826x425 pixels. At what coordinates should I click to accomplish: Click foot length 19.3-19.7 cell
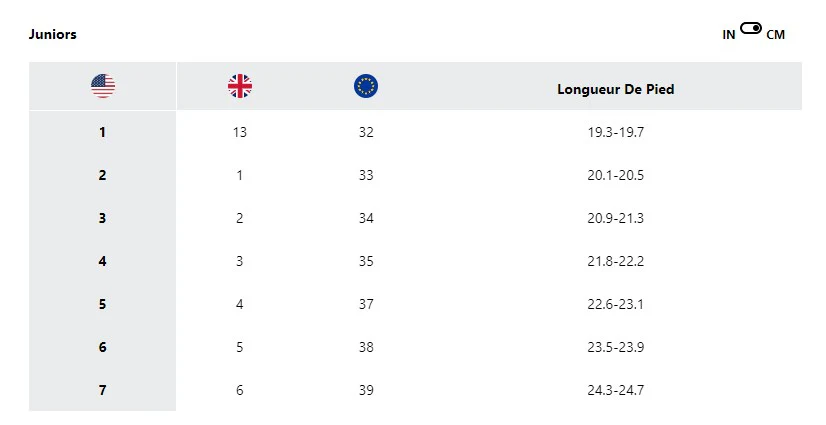[615, 132]
